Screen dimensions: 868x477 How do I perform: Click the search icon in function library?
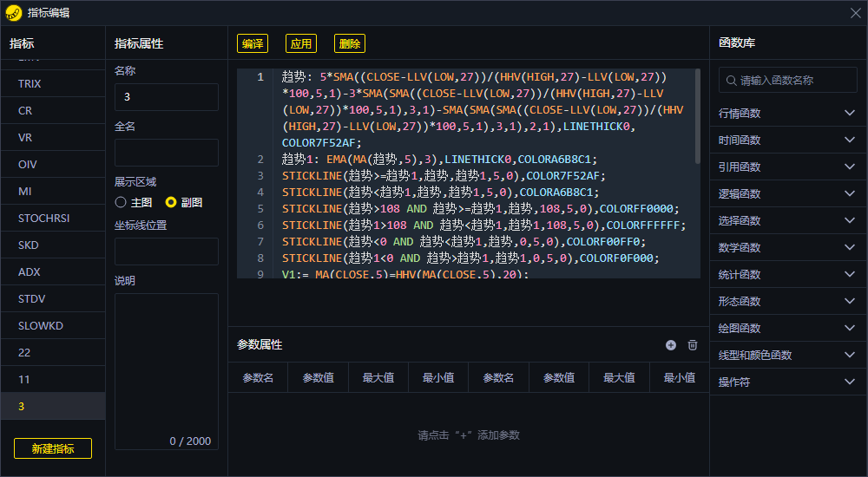(730, 81)
